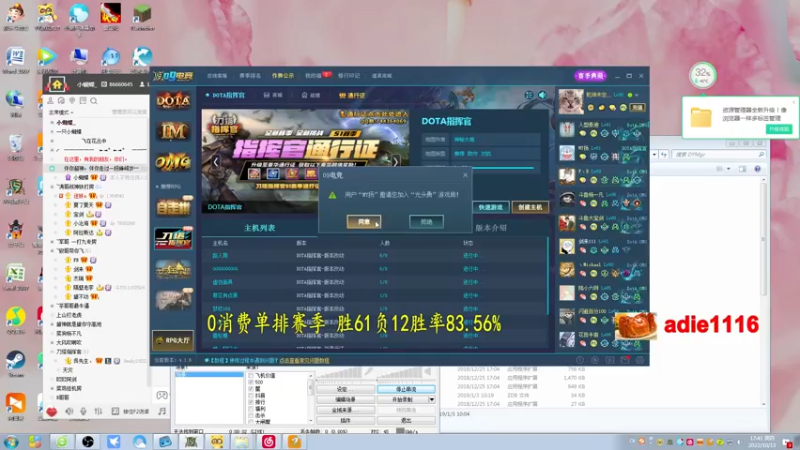This screenshot has height=450, width=800.
Task: Collapse the 刀塔指挥官 channel in YY tree
Action: pos(53,352)
